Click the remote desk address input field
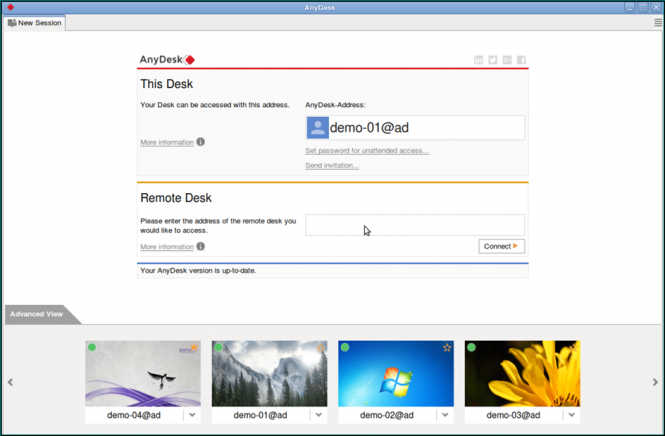The image size is (665, 436). [415, 225]
